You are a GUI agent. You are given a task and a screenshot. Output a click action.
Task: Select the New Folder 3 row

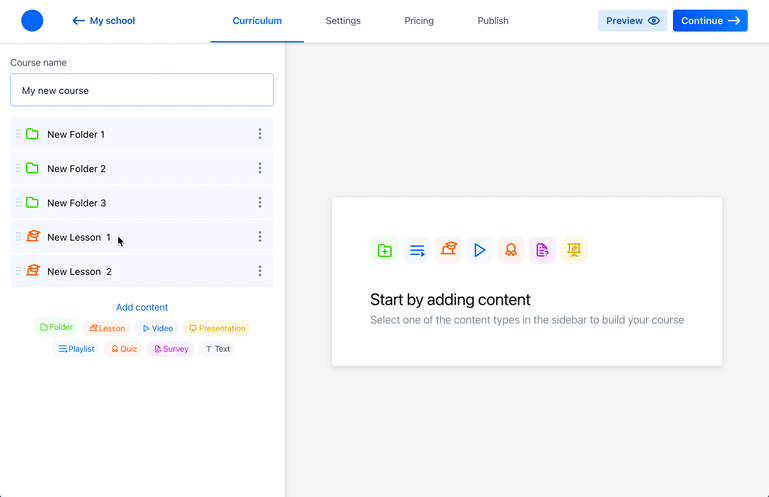[142, 203]
